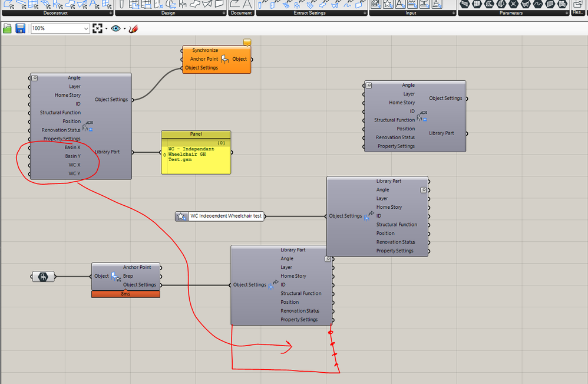Viewport: 588px width, 384px height.
Task: Select the favorite star input icon in Input panel
Action: click(x=388, y=4)
